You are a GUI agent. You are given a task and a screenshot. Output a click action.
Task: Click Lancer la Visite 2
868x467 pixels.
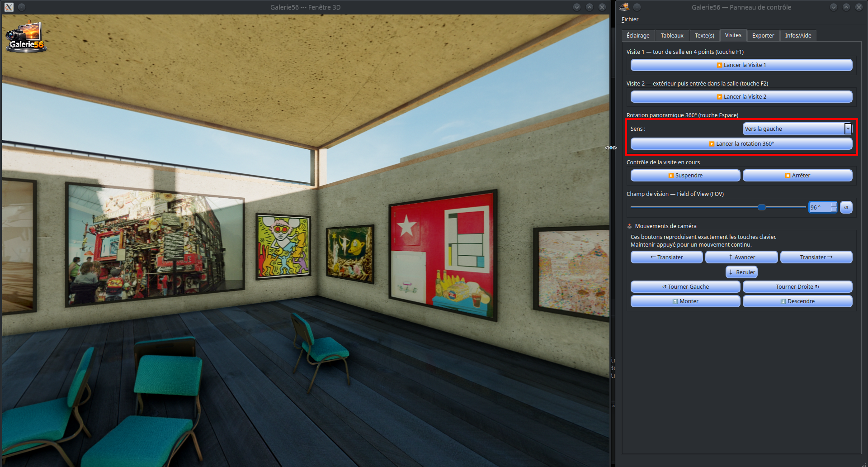(x=741, y=97)
